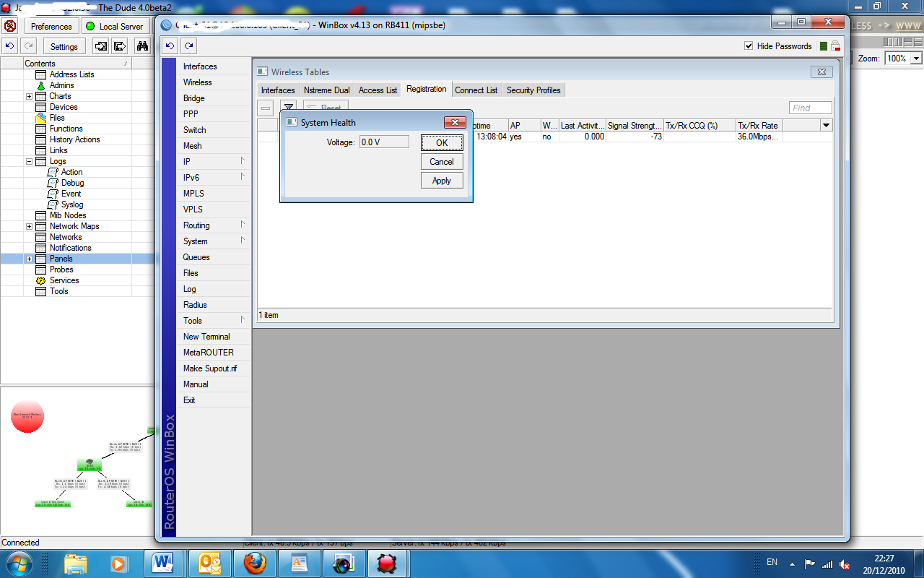This screenshot has width=924, height=578.
Task: Expand the Panels tree node
Action: pos(29,259)
